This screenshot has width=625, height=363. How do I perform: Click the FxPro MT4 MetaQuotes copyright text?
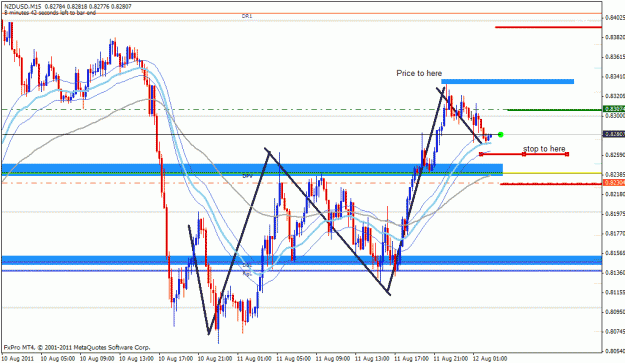tap(77, 347)
